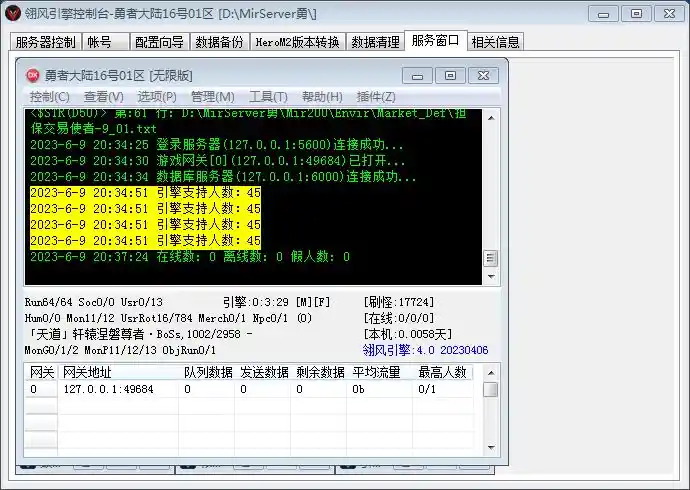Open the 配置向导 tab
The image size is (690, 490).
click(x=159, y=42)
